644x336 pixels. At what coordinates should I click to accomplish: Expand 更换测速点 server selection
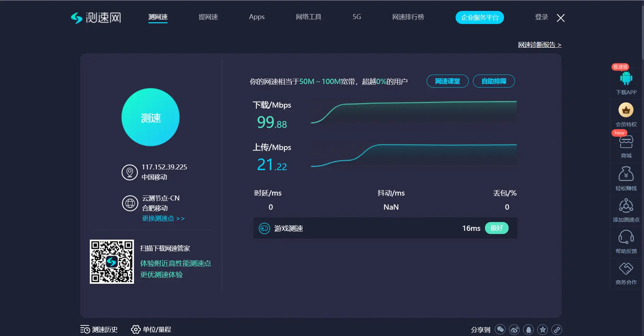(163, 218)
